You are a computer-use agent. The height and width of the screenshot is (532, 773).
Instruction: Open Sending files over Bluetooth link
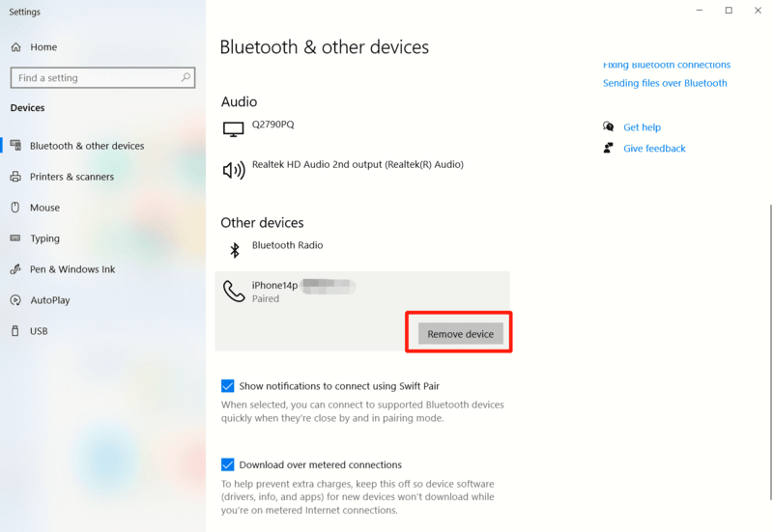coord(665,83)
